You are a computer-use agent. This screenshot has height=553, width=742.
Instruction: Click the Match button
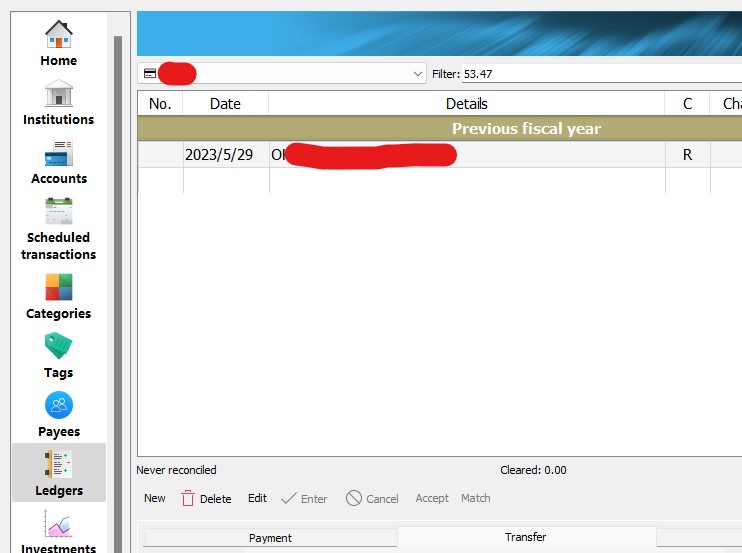coord(476,498)
